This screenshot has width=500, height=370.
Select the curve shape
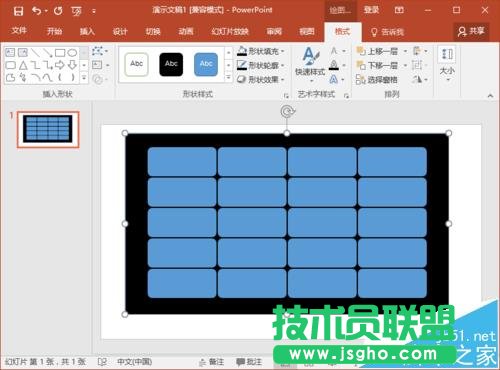(x=47, y=78)
